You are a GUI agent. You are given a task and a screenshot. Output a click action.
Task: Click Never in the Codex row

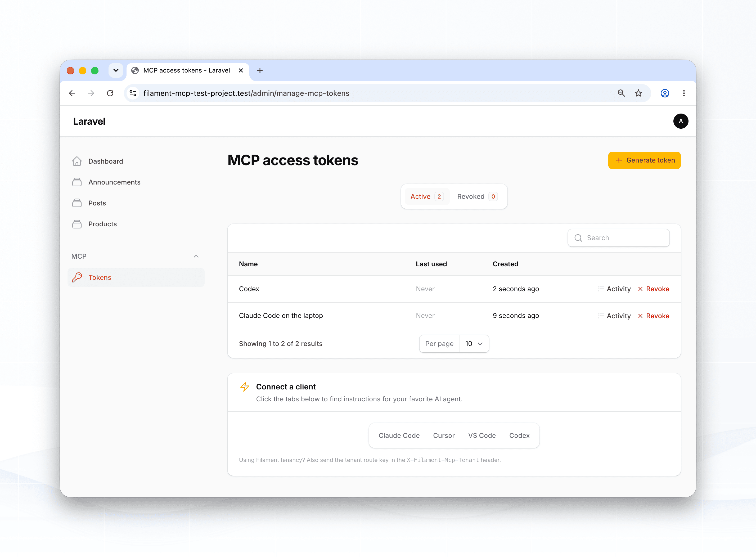click(425, 289)
